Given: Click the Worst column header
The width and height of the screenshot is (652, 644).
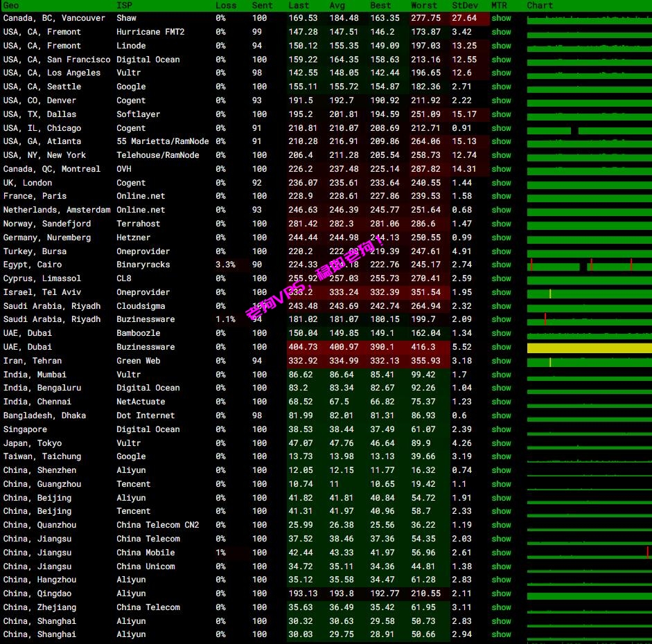Looking at the screenshot, I should 424,6.
